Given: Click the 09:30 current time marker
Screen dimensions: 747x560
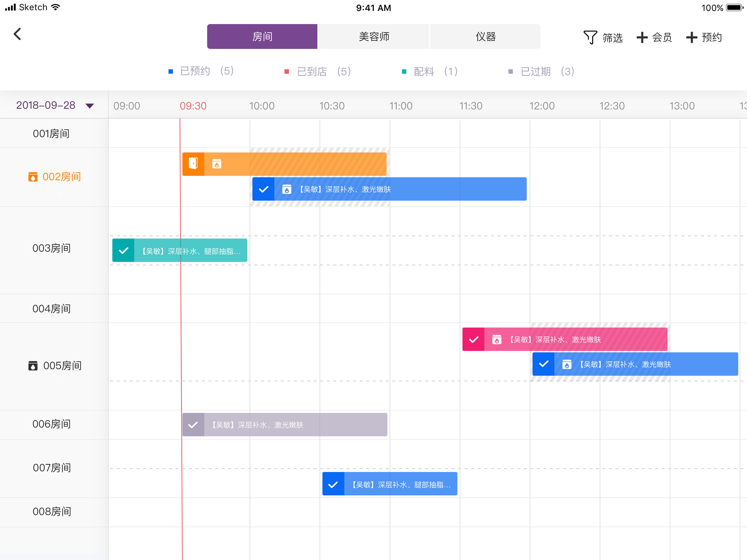Looking at the screenshot, I should click(x=193, y=106).
